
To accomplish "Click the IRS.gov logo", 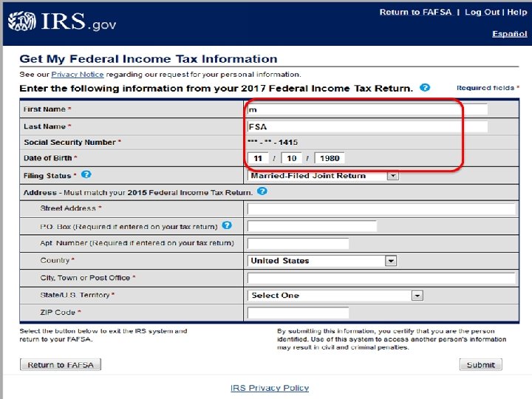I will [x=62, y=21].
